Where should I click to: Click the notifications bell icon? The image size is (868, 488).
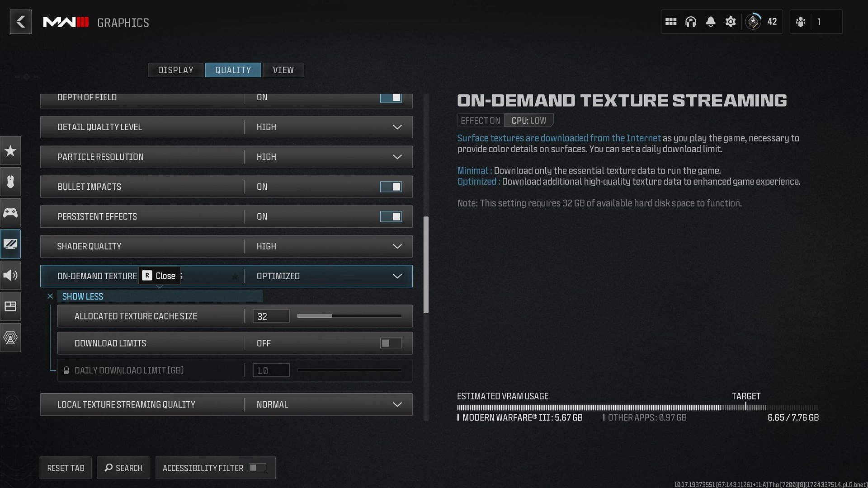[711, 22]
